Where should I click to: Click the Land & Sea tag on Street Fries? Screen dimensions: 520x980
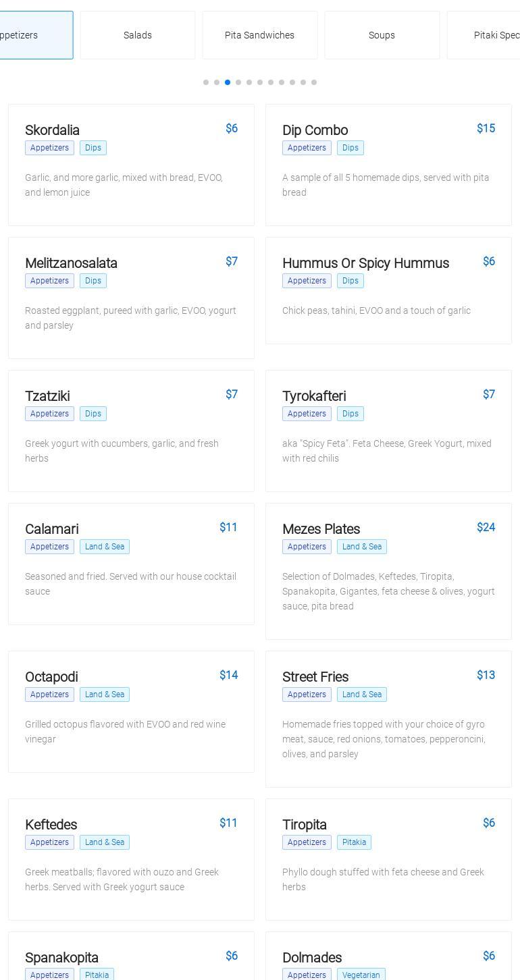(362, 695)
